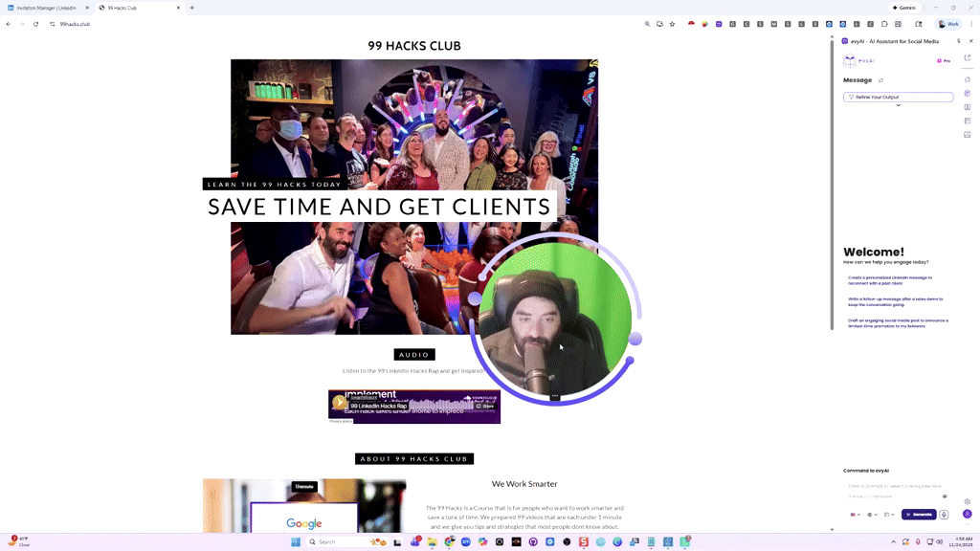The width and height of the screenshot is (980, 551).
Task: Unmute the video below About section
Action: point(304,487)
